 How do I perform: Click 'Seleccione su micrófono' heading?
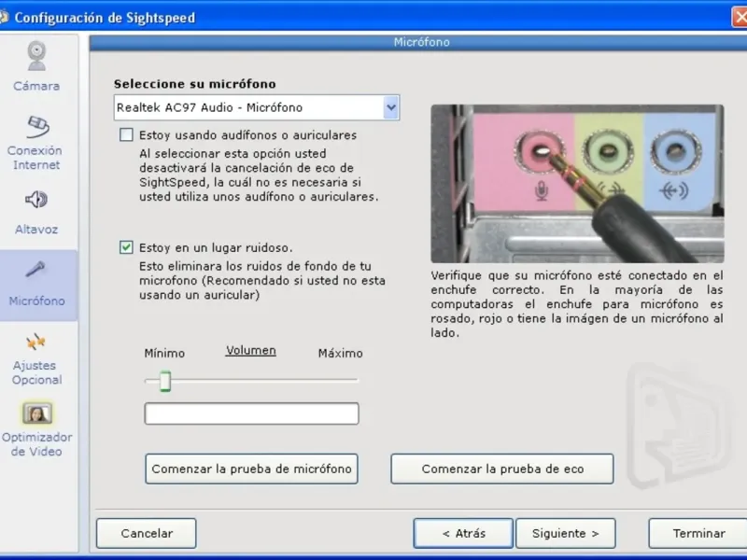195,84
